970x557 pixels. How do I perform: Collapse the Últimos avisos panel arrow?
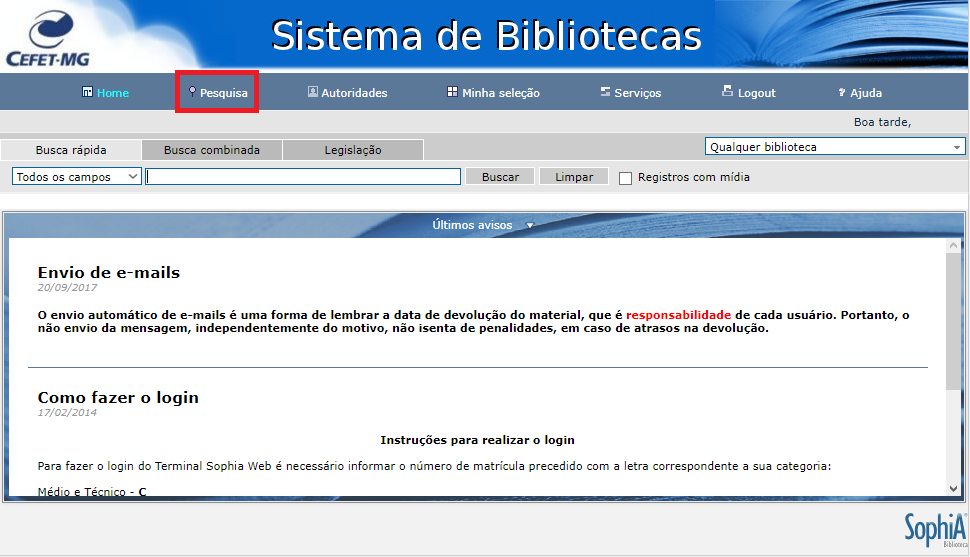pyautogui.click(x=530, y=226)
